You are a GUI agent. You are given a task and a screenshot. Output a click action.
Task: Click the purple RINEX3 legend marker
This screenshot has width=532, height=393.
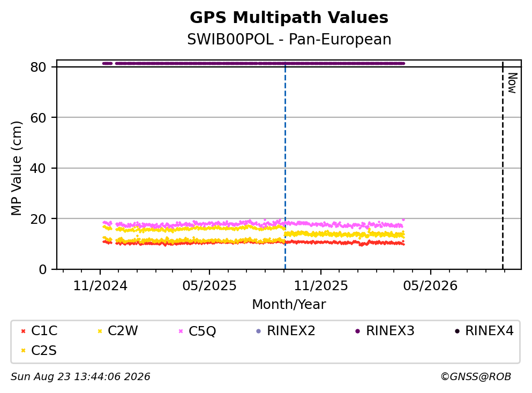(x=357, y=331)
